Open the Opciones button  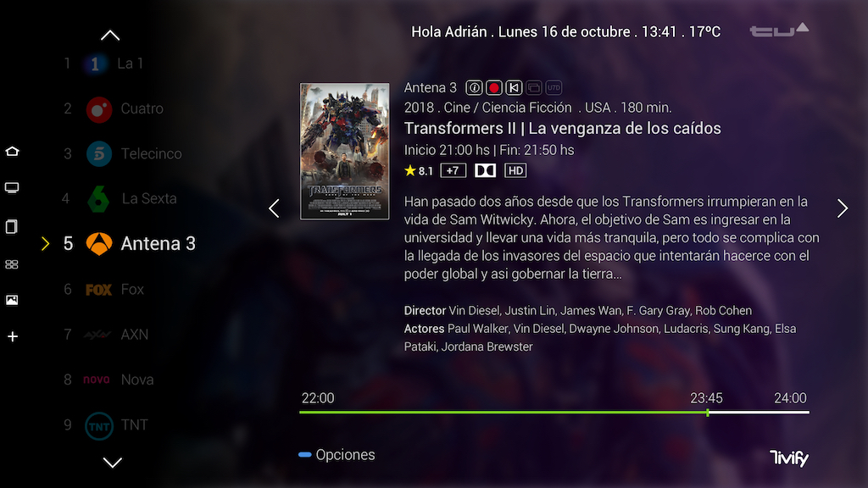337,455
